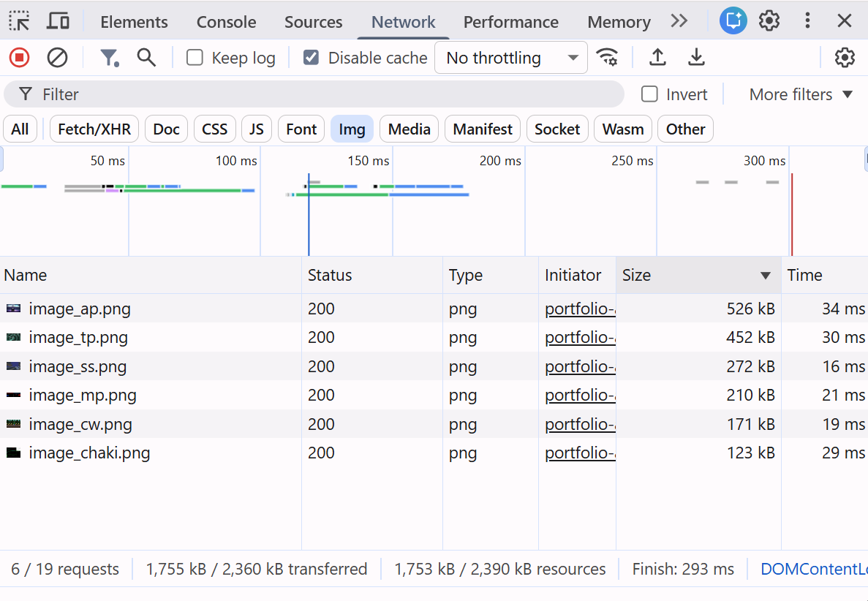Filter requests by Doc type
868x601 pixels.
point(167,129)
